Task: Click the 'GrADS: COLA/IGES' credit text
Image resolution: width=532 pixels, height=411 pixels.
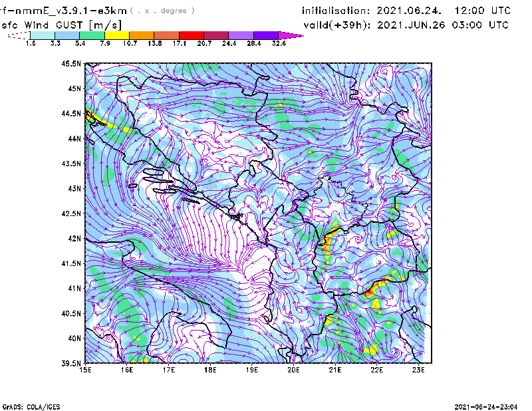Action: coord(31,407)
